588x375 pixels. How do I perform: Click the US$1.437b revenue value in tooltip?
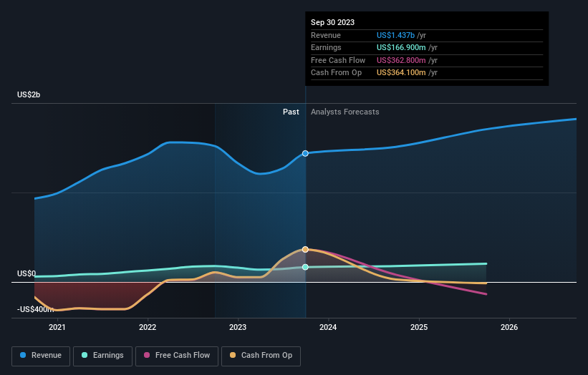click(x=395, y=35)
